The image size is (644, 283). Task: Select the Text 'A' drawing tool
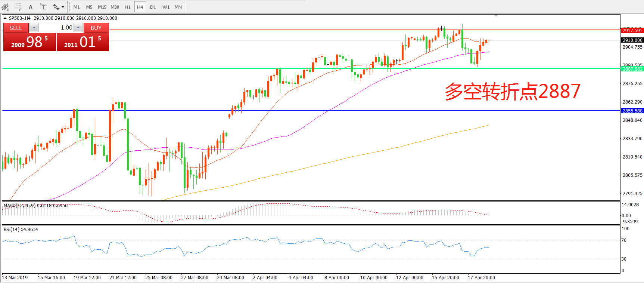pos(31,7)
